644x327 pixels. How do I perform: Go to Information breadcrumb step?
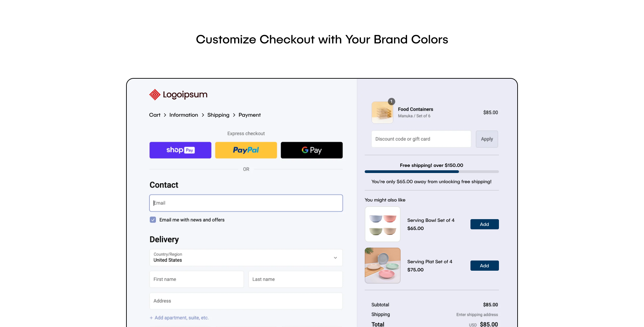pyautogui.click(x=184, y=115)
